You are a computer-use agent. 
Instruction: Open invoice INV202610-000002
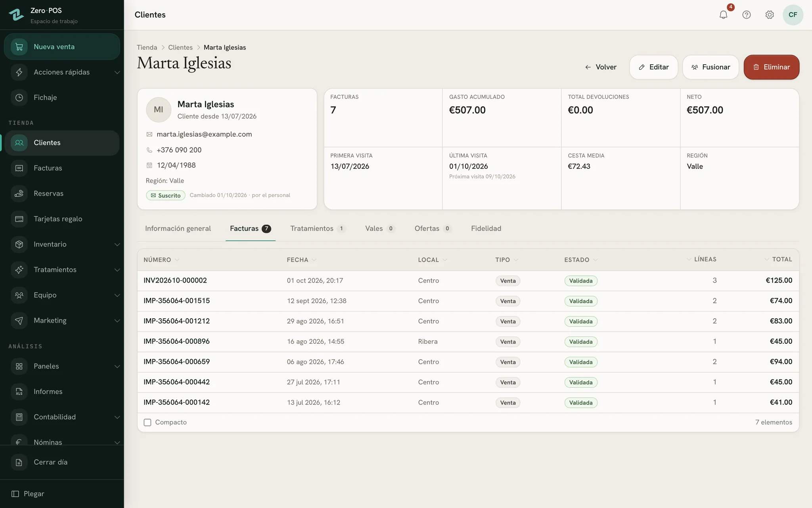[175, 281]
